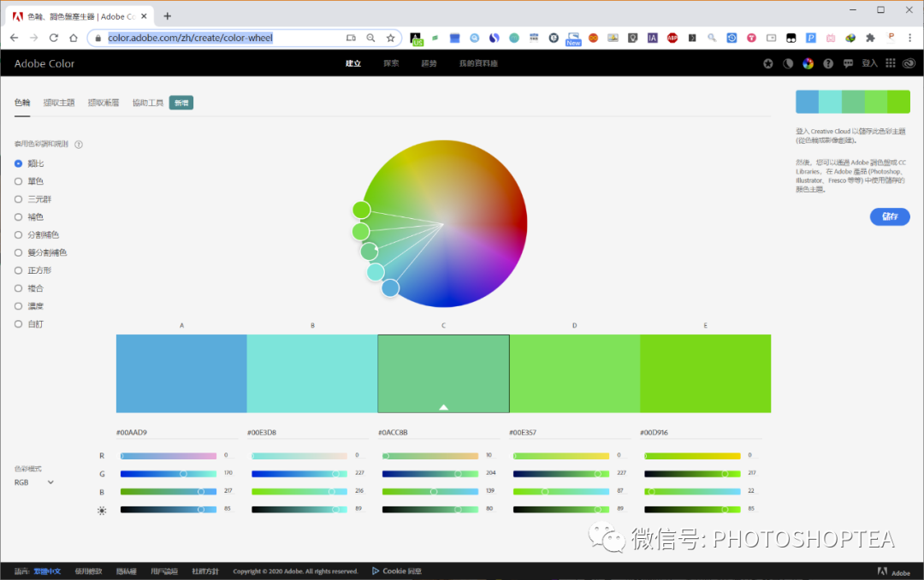Click the hex field #00D916

[x=701, y=433]
